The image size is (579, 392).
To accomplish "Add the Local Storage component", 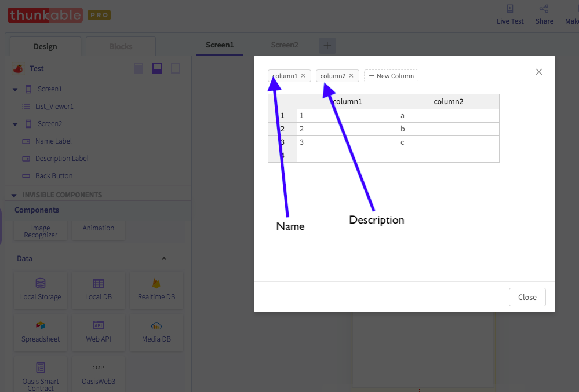I will tap(41, 290).
